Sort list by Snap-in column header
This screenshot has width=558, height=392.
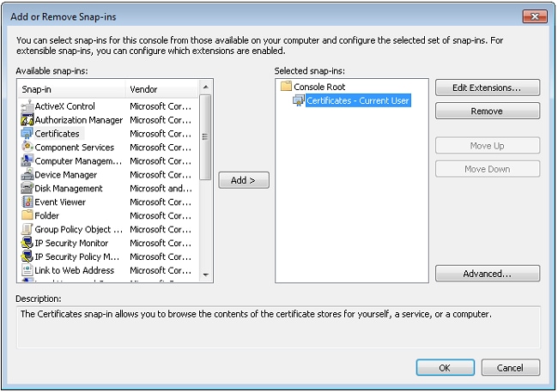point(70,88)
